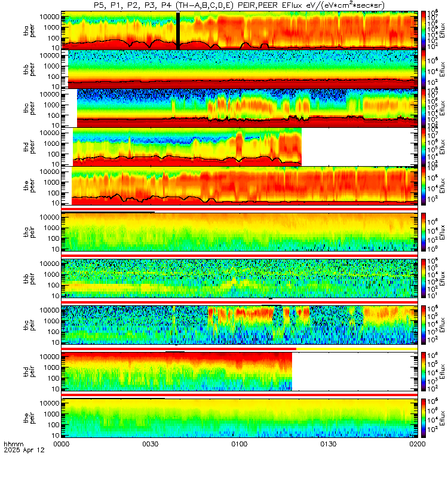Click the 10 tick label of the peir

click(x=56, y=436)
